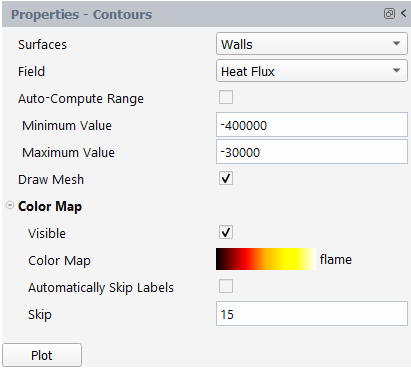The height and width of the screenshot is (369, 411).
Task: Click the Maximum Value input field
Action: coord(312,152)
